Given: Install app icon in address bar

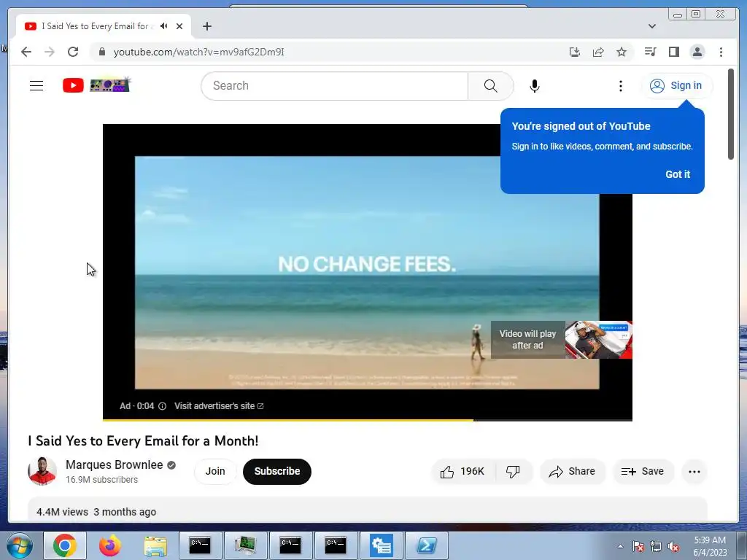Looking at the screenshot, I should click(575, 52).
